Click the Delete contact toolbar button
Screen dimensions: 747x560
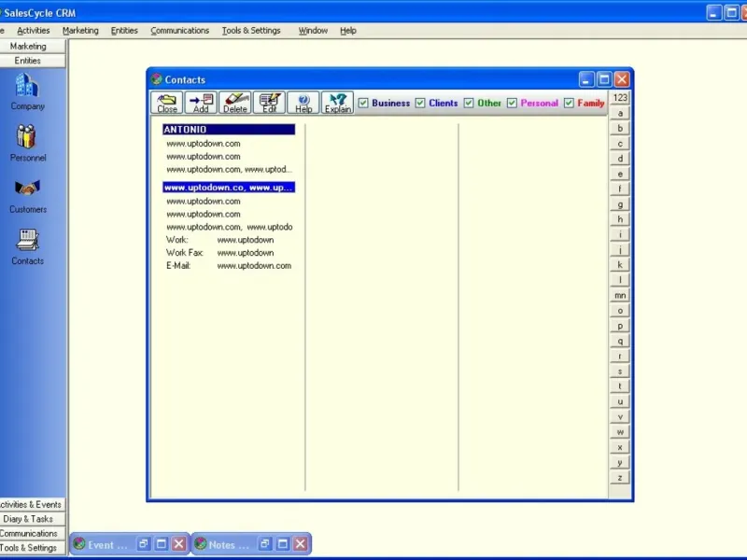click(x=235, y=103)
